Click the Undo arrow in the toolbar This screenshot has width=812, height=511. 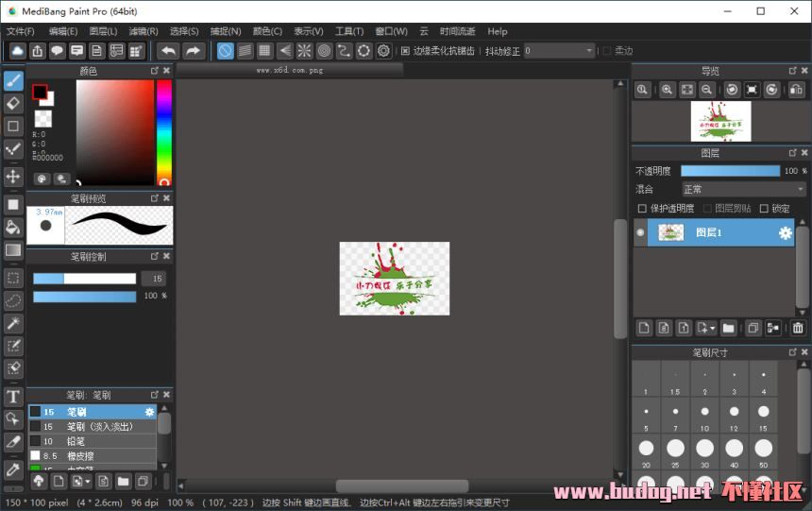point(168,51)
